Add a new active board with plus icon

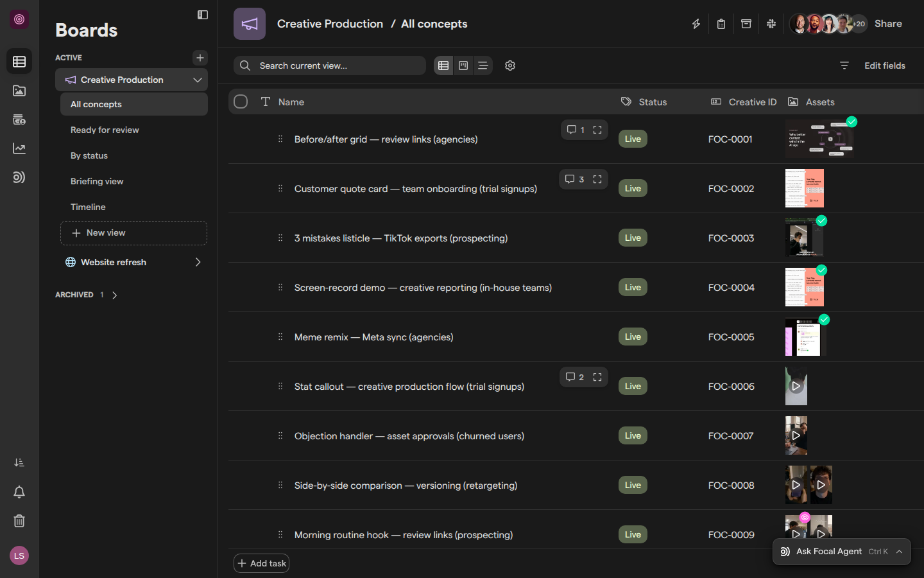(x=200, y=58)
